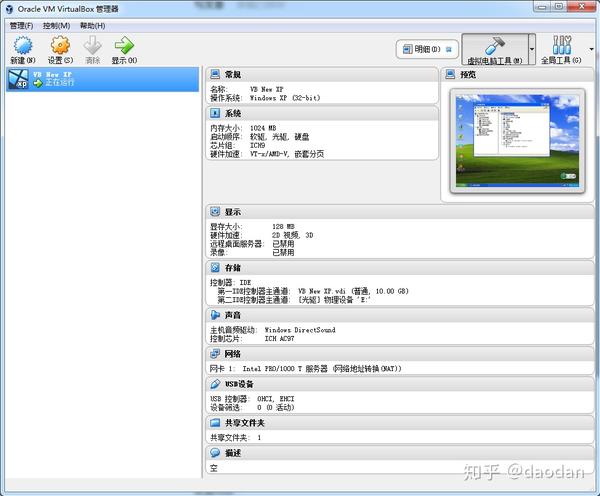Image resolution: width=600 pixels, height=496 pixels.
Task: Click the 共享文件夹 section header title
Action: (245, 423)
